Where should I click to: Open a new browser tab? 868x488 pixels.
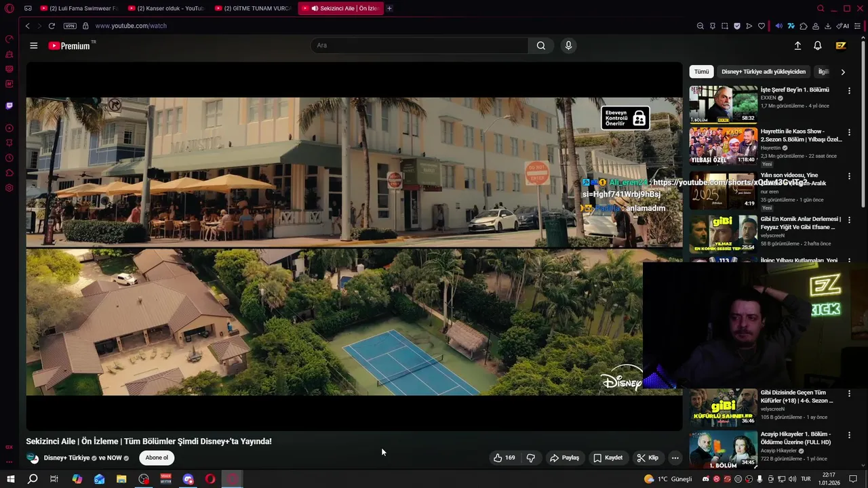(x=389, y=8)
